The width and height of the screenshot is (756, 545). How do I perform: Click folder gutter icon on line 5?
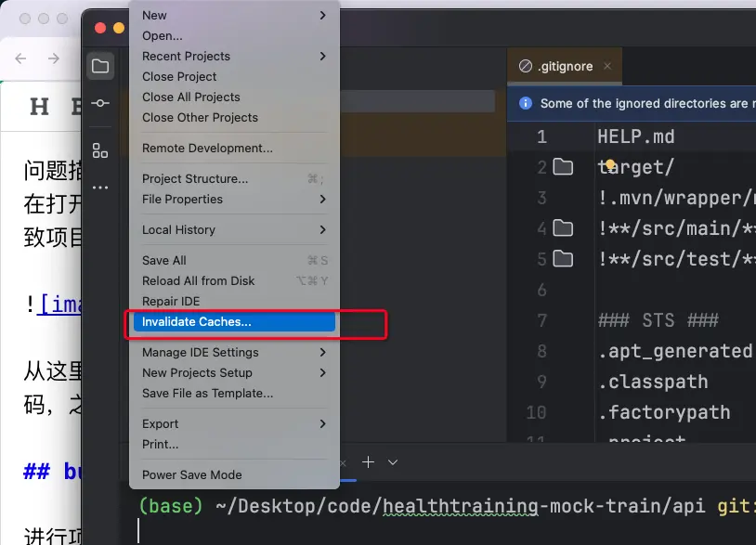[x=563, y=259]
